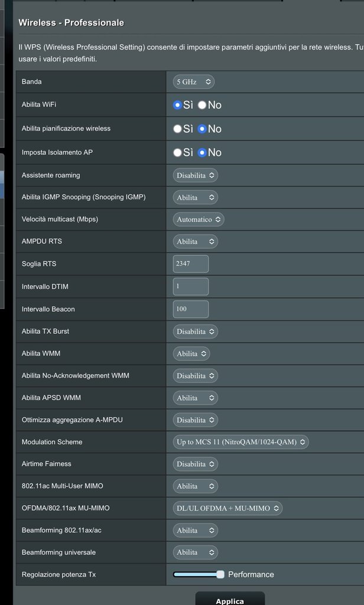Screen dimensions: 364x605
Task: Open the Abilita APSD WMM dropdown
Action: [195, 398]
